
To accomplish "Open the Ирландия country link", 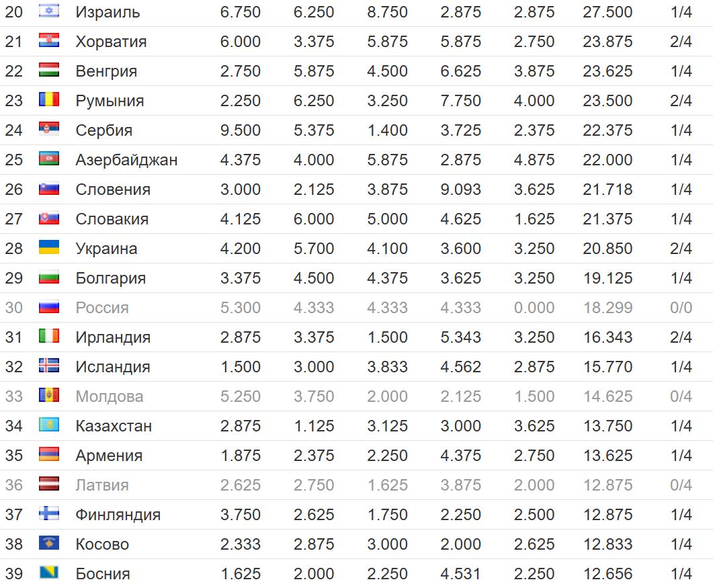I will (113, 337).
